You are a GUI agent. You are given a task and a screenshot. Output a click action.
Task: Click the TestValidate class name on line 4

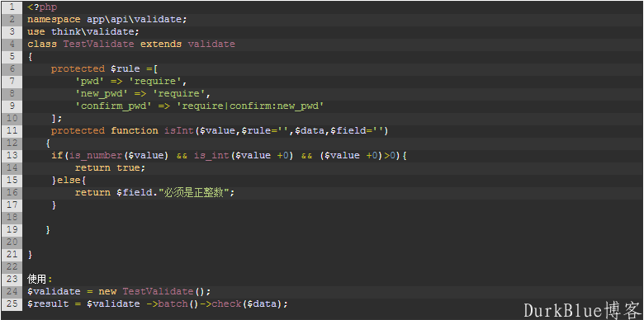(x=98, y=44)
